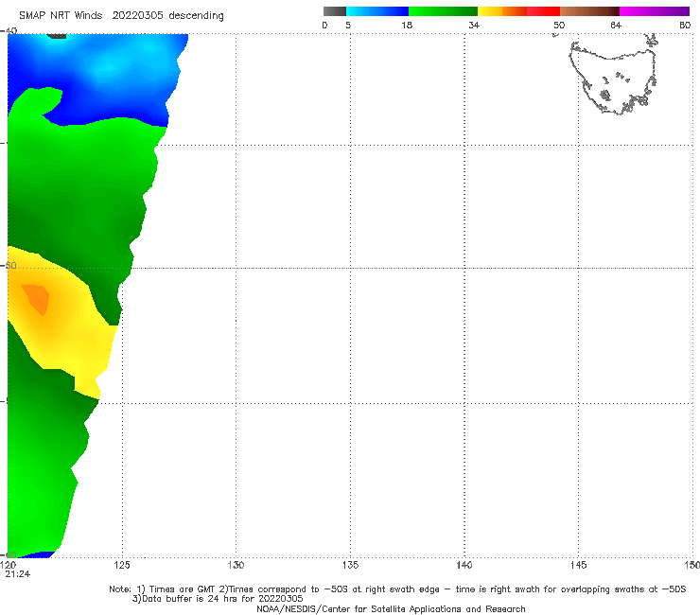This screenshot has height=615, width=700.
Task: Click the Tasmania island outline
Action: [614, 79]
